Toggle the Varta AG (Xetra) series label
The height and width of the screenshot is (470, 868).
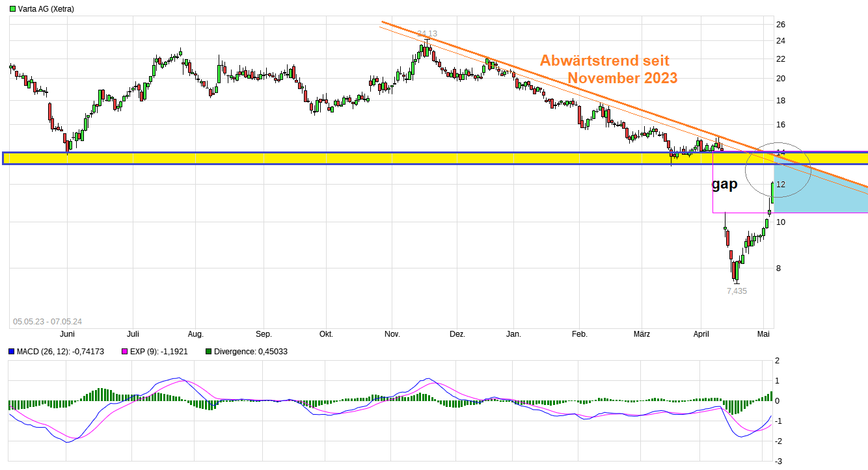(x=46, y=9)
